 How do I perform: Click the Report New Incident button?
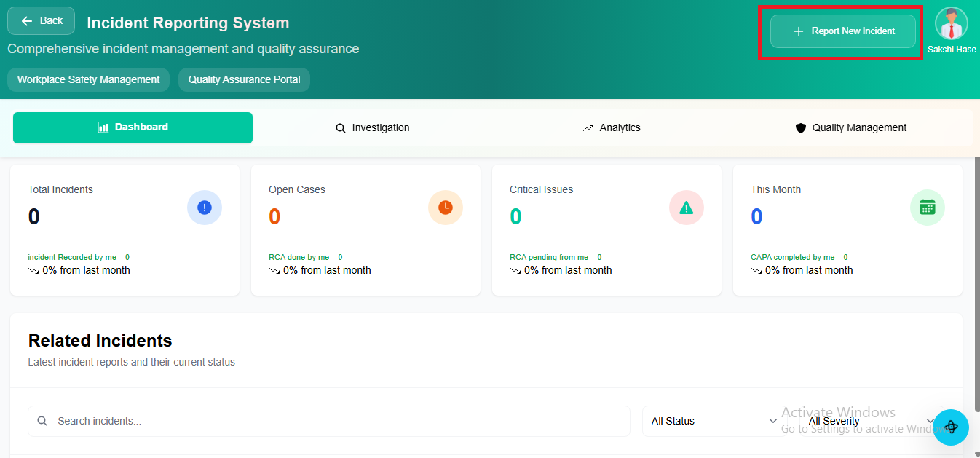point(842,31)
